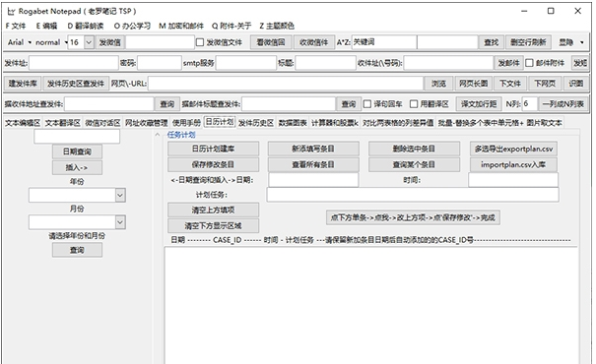Click the 网页长图 button
Viewport: 596px width, 364px height.
click(473, 83)
